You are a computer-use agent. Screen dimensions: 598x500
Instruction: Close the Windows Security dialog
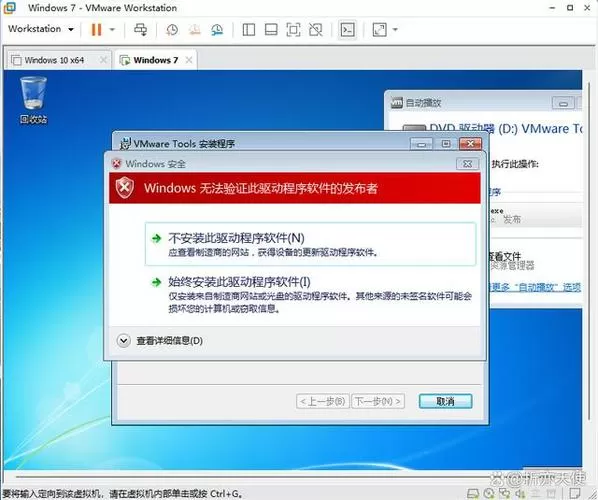(x=467, y=164)
